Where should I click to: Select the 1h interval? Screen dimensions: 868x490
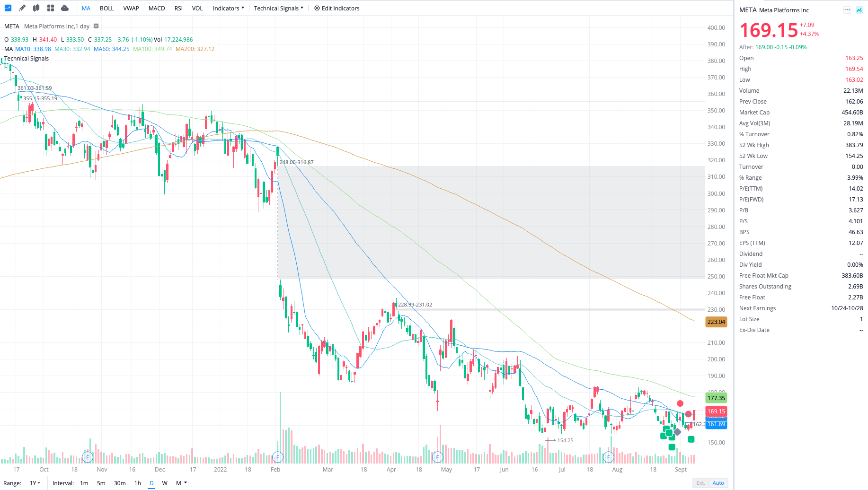(x=138, y=483)
